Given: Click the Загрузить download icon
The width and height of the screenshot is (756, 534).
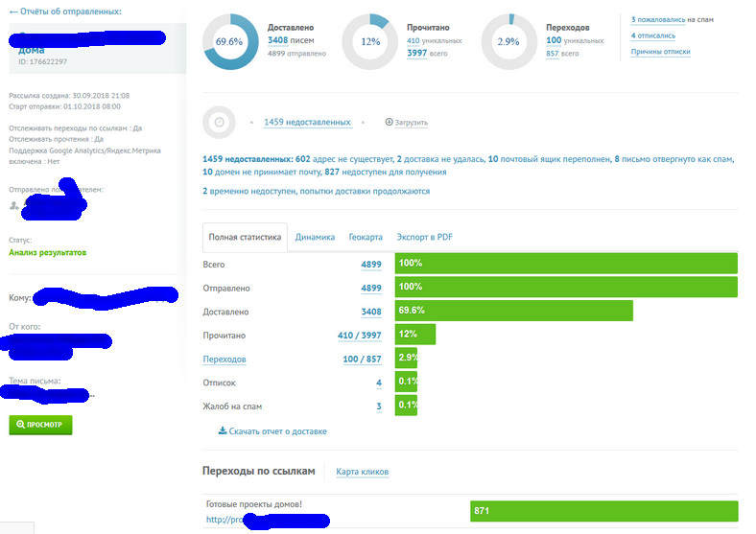Looking at the screenshot, I should click(389, 122).
